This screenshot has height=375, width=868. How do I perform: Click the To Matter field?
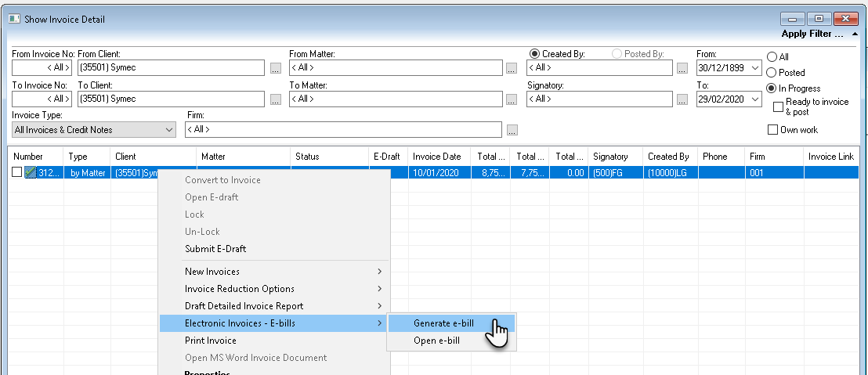pos(396,99)
